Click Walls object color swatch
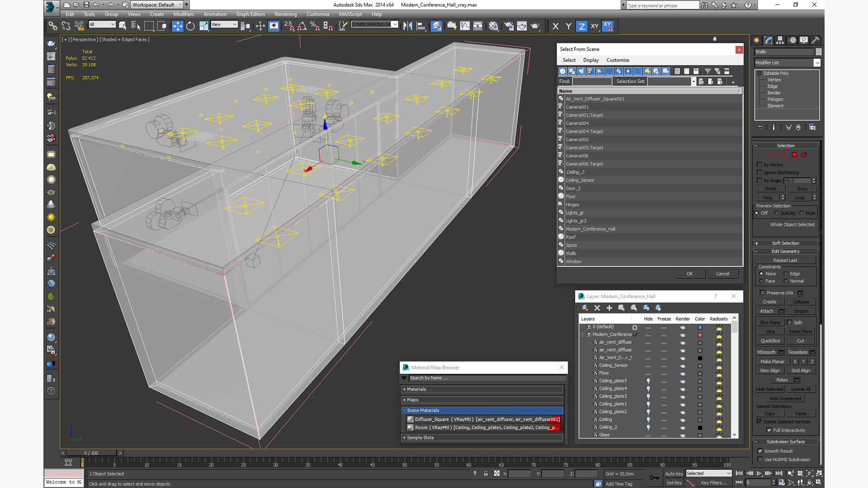868x488 pixels. pos(818,52)
